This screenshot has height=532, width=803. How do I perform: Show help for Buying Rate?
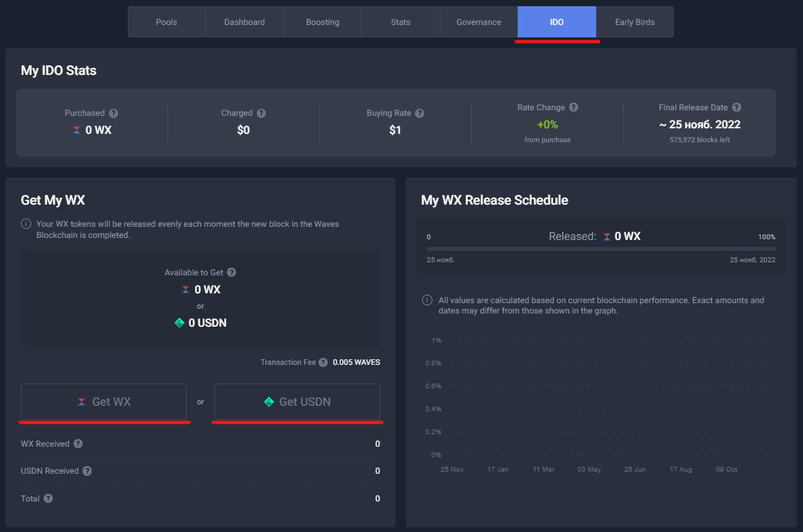point(419,113)
